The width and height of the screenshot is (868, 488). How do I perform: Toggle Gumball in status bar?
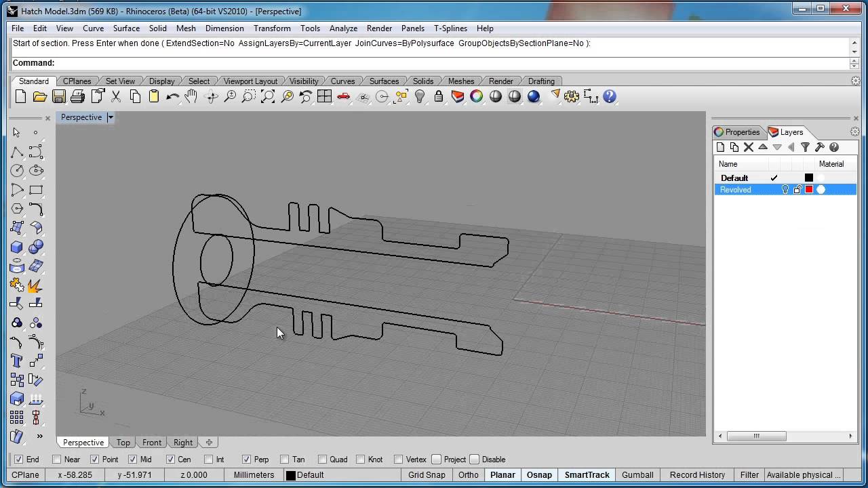pos(637,475)
